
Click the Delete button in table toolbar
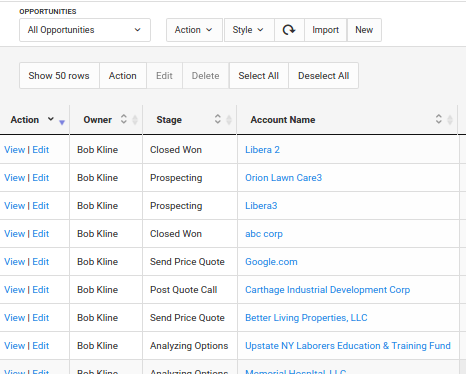[205, 76]
